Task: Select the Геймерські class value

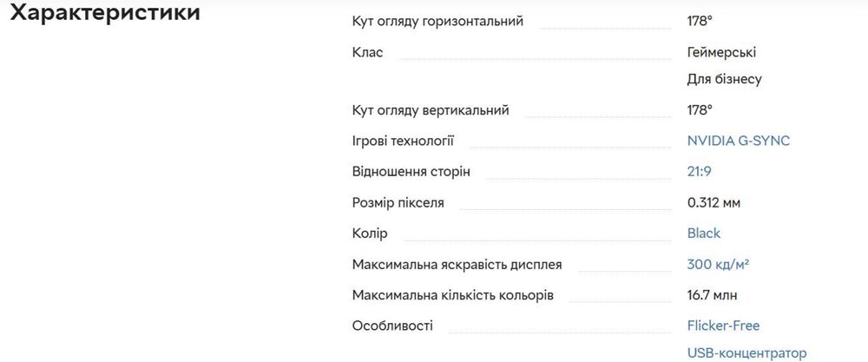Action: [x=721, y=52]
